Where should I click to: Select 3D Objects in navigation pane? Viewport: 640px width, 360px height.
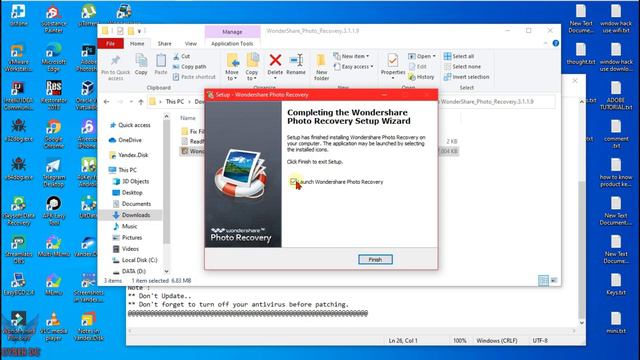[131, 181]
